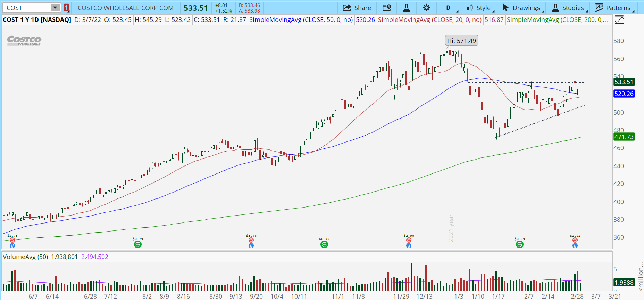Click the 20-day SMA value 516.87 in header
Viewport: 644px width, 300px height.
(x=494, y=20)
